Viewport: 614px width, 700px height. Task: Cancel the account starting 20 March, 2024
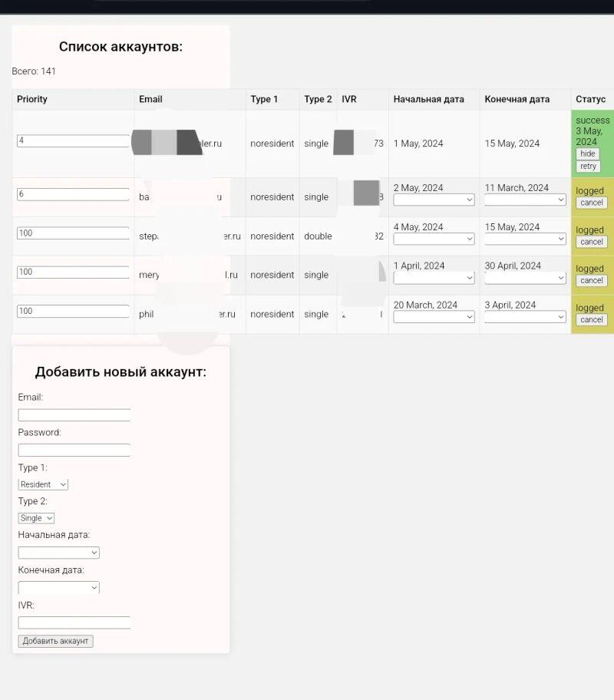point(591,319)
